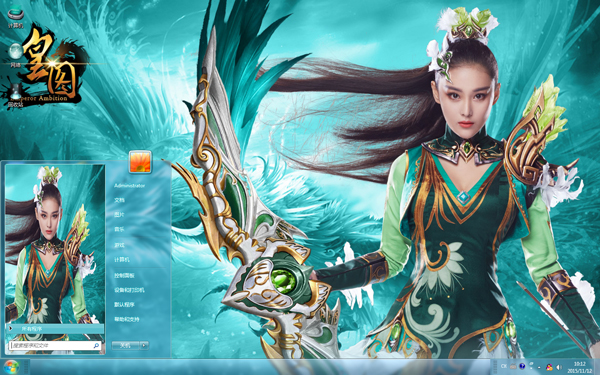The image size is (600, 375).
Task: Click the 关机 (Shut down) button
Action: 126,345
